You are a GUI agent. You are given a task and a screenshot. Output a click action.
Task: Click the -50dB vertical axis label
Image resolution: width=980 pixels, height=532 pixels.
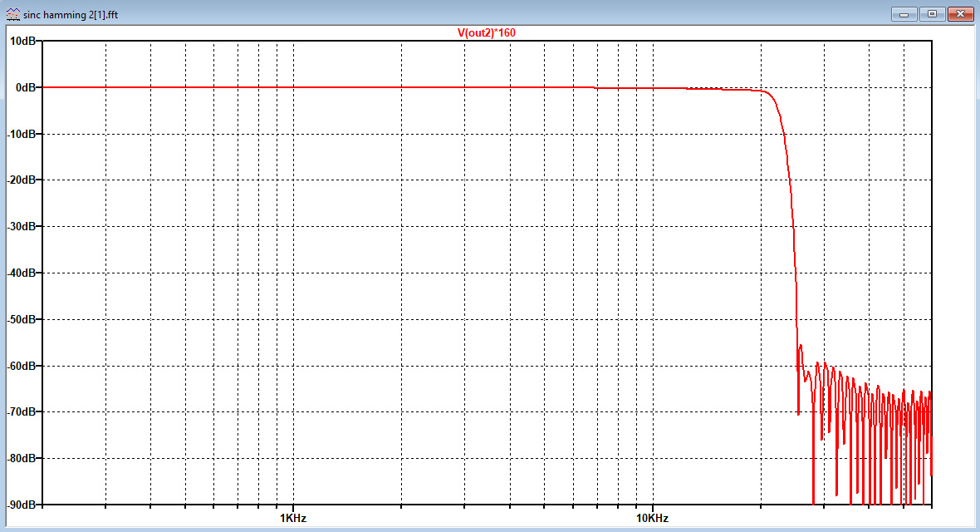[22, 319]
